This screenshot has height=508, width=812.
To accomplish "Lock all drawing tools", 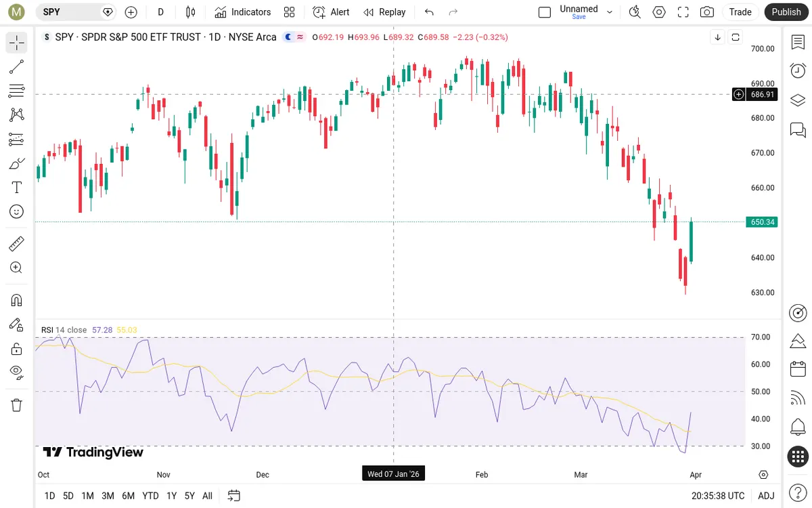I will [17, 349].
